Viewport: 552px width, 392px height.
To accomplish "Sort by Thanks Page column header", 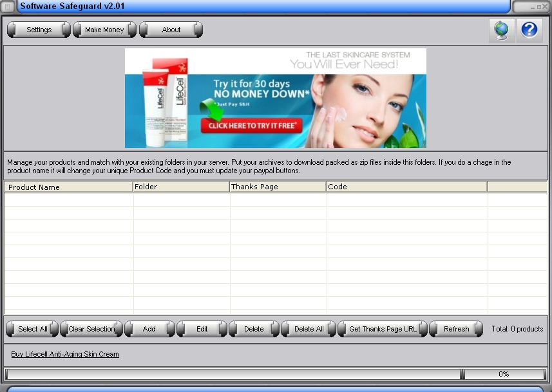I will click(x=278, y=187).
